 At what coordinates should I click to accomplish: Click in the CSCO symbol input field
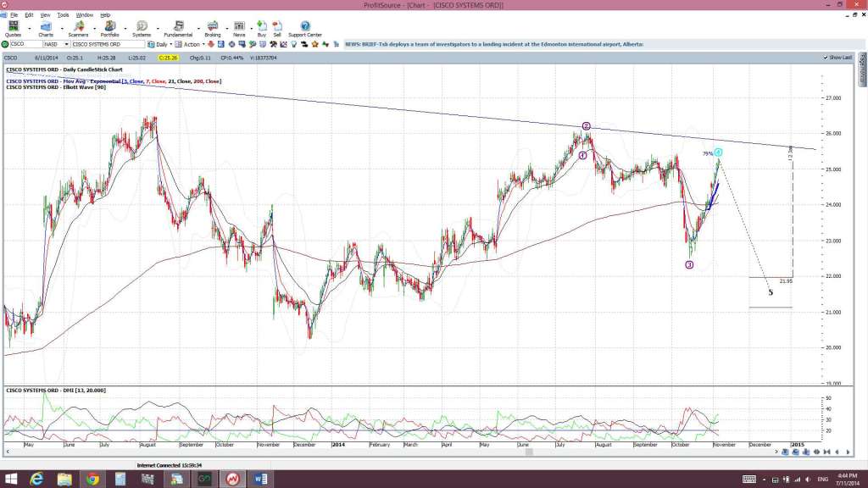click(26, 44)
